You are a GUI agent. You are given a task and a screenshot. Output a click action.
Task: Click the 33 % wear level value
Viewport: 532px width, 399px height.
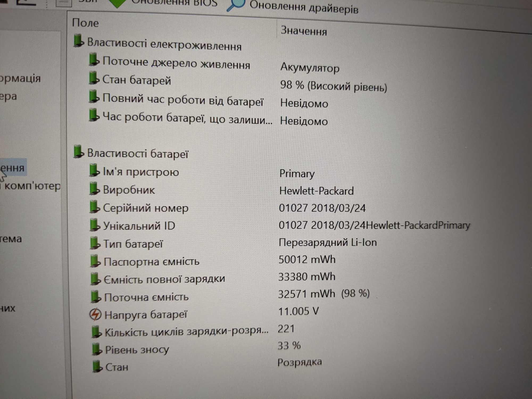[x=289, y=346]
